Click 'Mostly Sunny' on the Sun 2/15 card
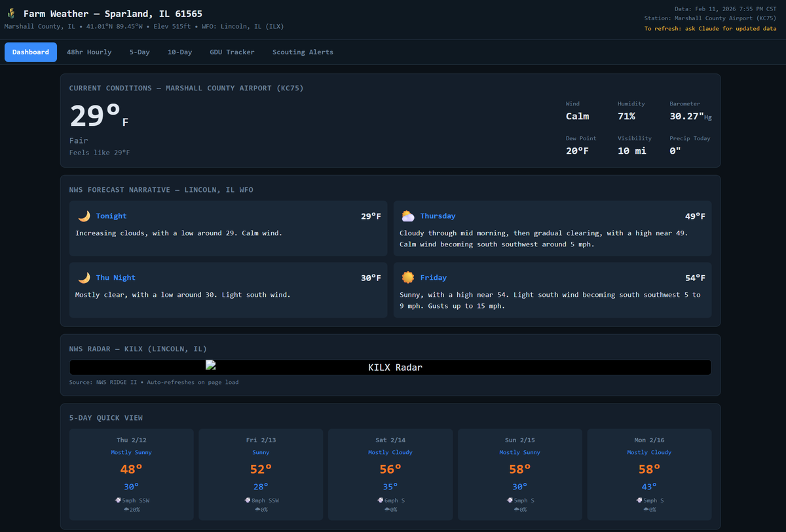This screenshot has height=532, width=786. click(x=520, y=453)
